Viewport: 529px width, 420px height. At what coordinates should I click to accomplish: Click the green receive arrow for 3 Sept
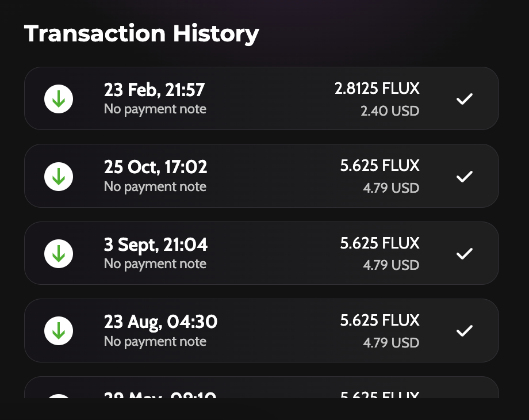59,254
